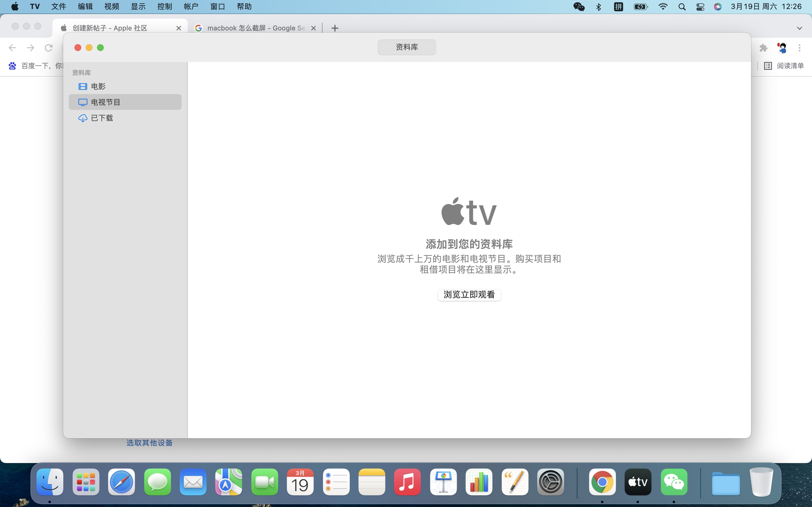Open Spotlight search magnifier icon
The height and width of the screenshot is (507, 812).
tap(682, 7)
